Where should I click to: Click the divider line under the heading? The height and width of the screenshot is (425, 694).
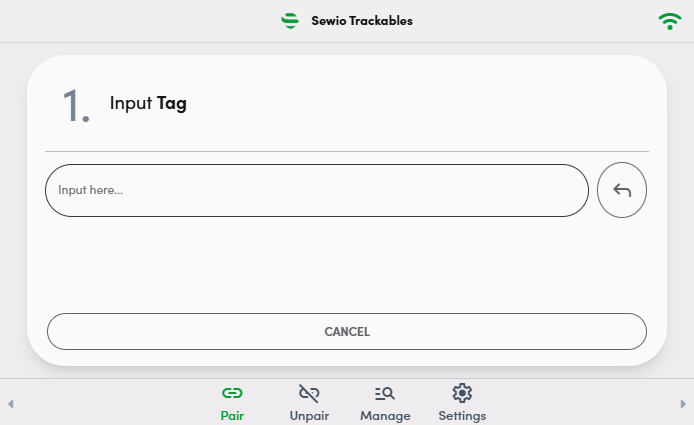(x=347, y=151)
